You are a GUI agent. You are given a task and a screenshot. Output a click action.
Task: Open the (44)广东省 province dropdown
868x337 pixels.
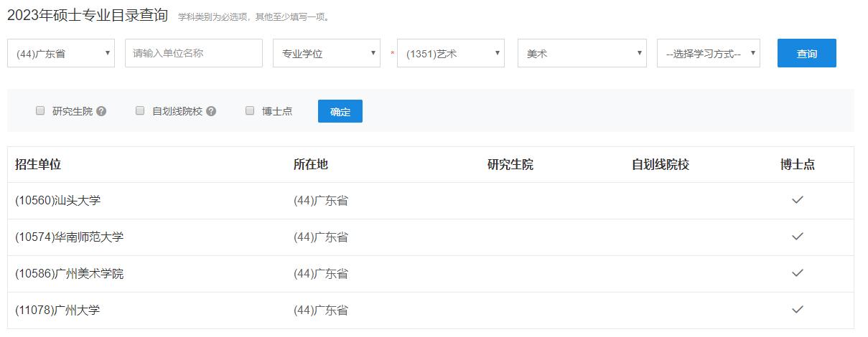click(61, 53)
